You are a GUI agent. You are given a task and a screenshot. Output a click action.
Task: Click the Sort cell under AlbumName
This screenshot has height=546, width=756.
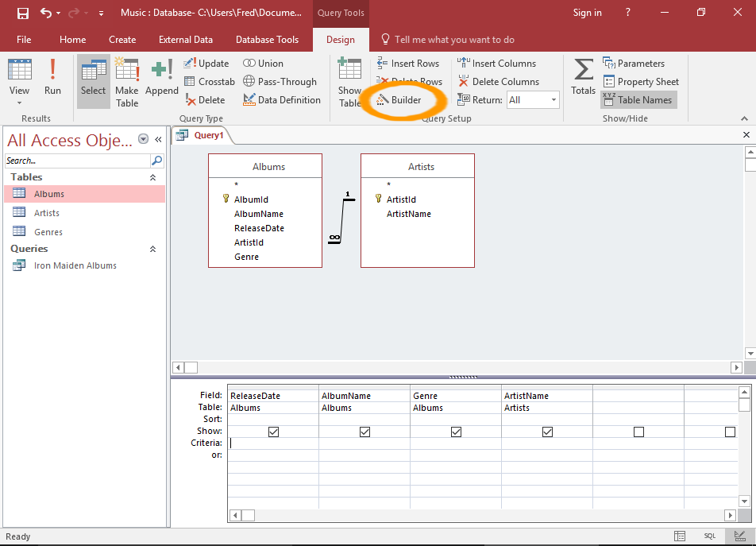(364, 419)
